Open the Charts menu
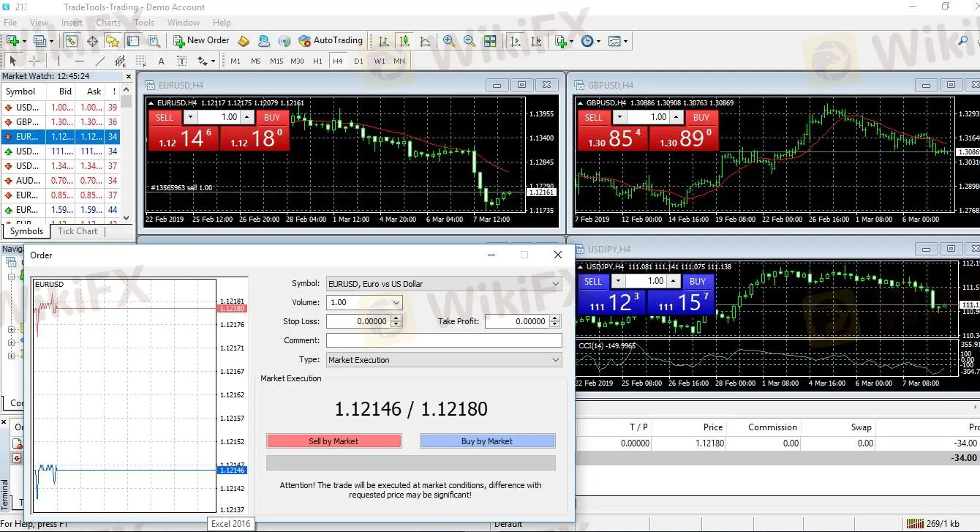The image size is (980, 532). coord(108,23)
